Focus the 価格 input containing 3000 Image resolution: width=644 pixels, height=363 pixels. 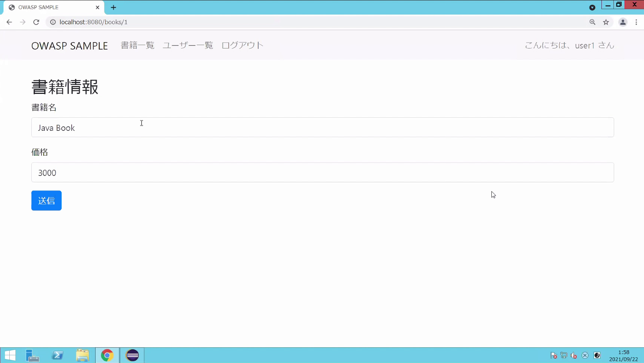click(323, 173)
